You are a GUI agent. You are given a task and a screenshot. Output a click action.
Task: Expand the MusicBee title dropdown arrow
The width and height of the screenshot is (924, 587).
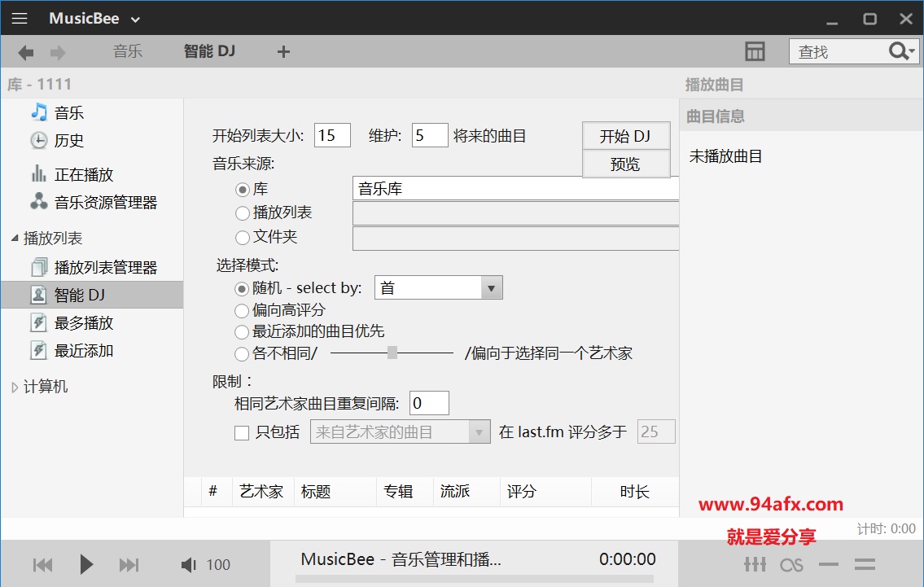135,20
